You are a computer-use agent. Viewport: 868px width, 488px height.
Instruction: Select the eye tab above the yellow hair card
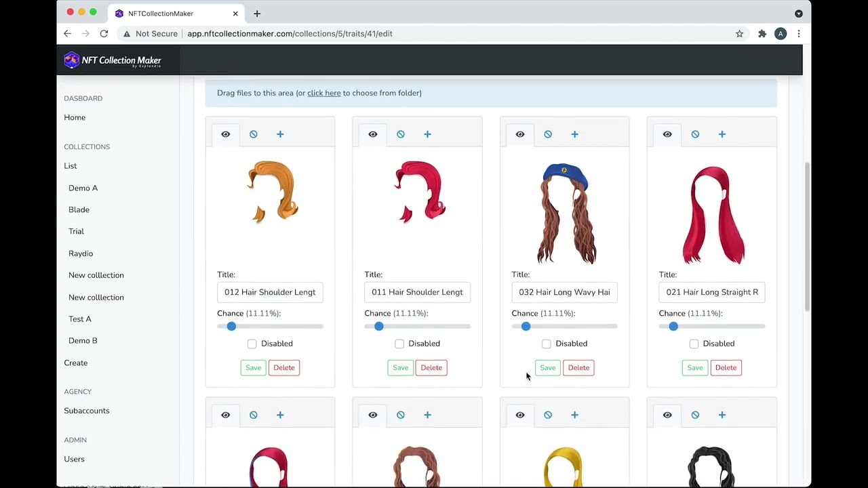click(x=520, y=415)
